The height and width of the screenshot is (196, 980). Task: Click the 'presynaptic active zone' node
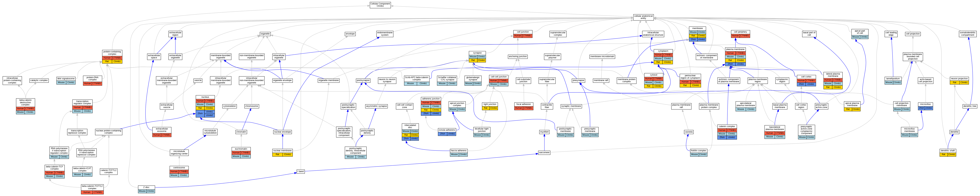tap(821, 106)
